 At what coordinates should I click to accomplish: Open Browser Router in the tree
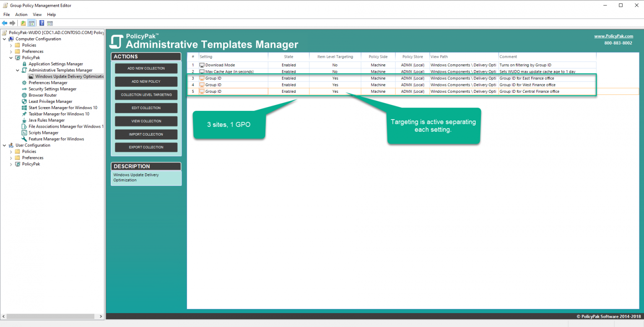coord(42,95)
